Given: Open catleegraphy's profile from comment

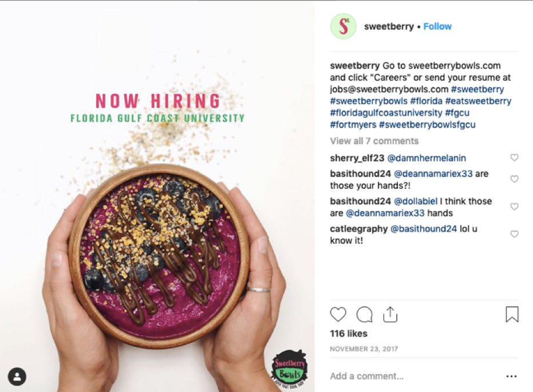Looking at the screenshot, I should (358, 229).
